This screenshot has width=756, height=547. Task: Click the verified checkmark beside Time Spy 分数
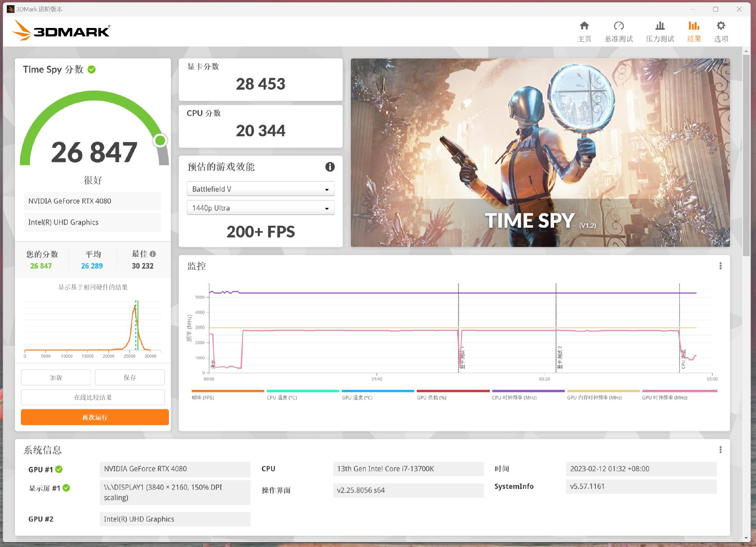tap(92, 69)
